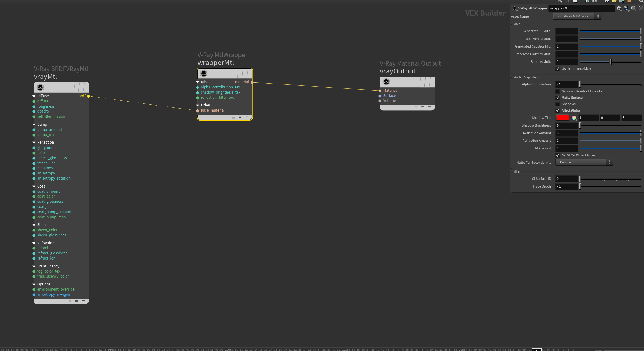
Task: Click the alpha_contribution_tex input dot
Action: (x=198, y=87)
